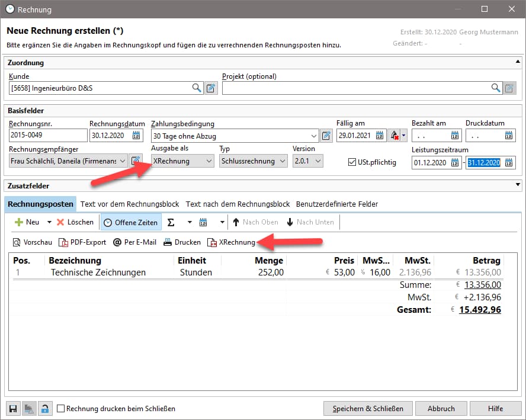The image size is (526, 420).
Task: Select Technische Zeichnungen row
Action: (x=257, y=272)
